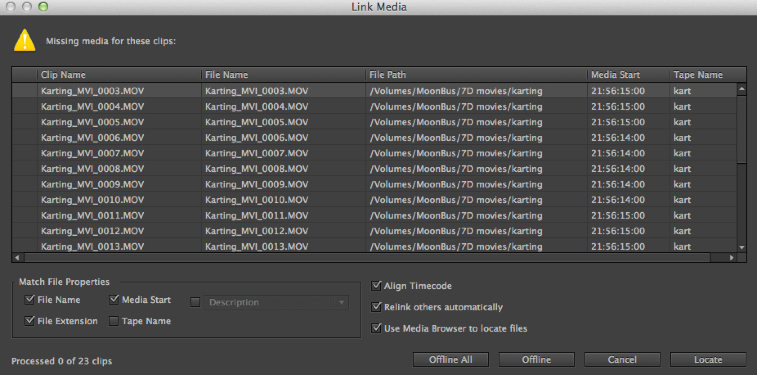Click Media Start value of Karting_MVI_0012.MOV
Screen dimensions: 757x375
click(x=618, y=231)
